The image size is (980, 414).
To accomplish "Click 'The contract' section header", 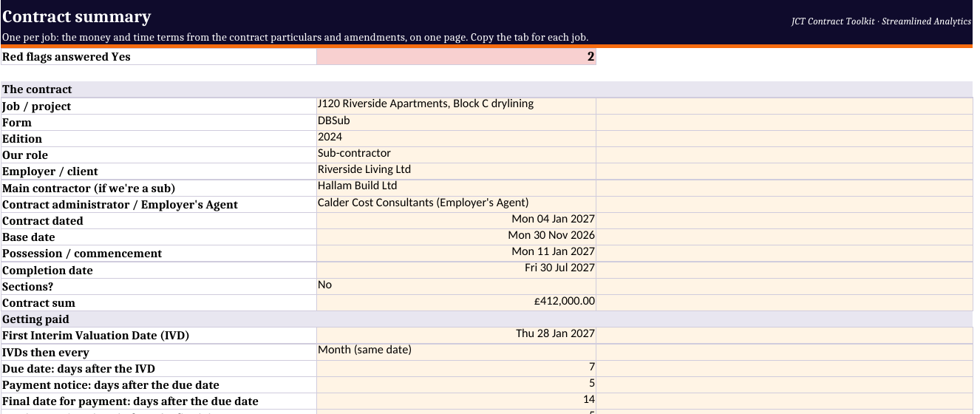I will pyautogui.click(x=487, y=89).
